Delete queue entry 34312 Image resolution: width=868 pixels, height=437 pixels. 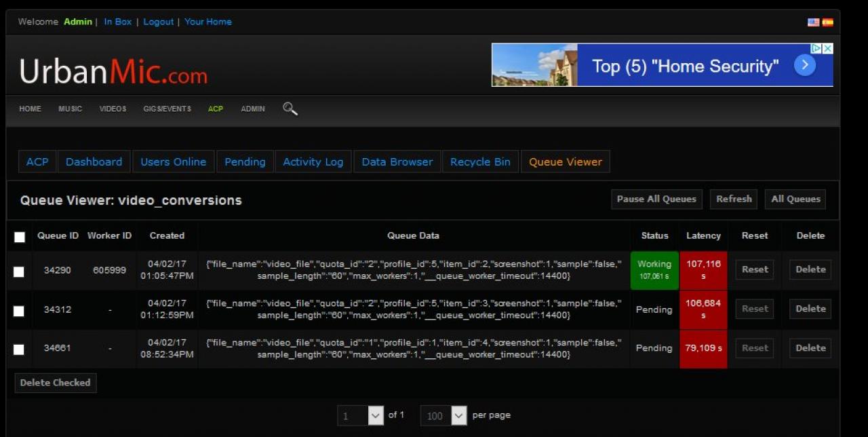point(810,309)
